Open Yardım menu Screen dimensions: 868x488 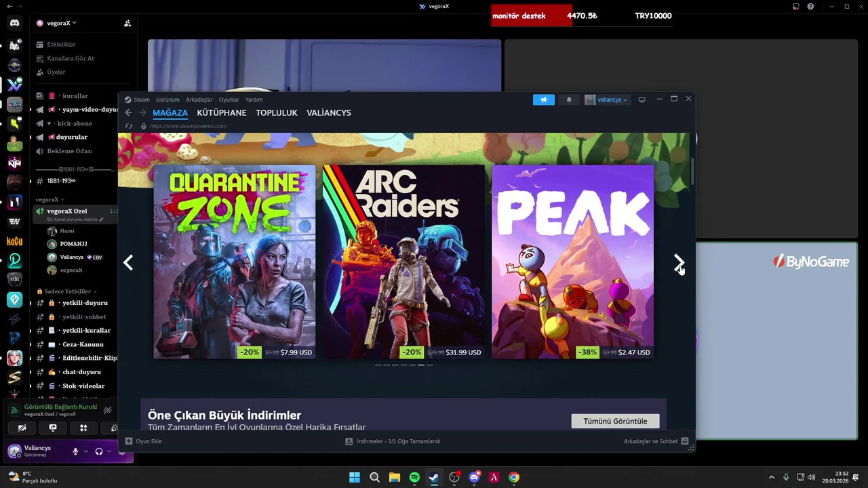click(254, 100)
